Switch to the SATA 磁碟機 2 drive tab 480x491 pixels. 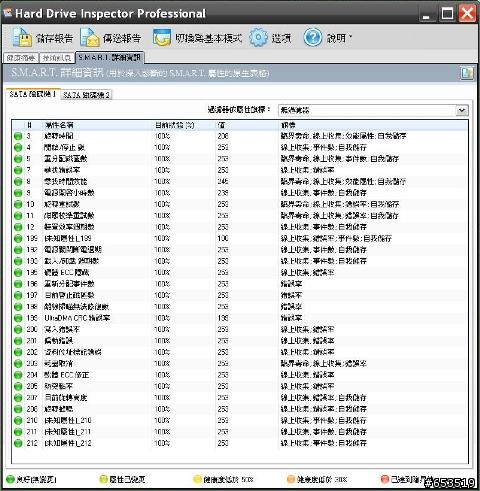86,95
